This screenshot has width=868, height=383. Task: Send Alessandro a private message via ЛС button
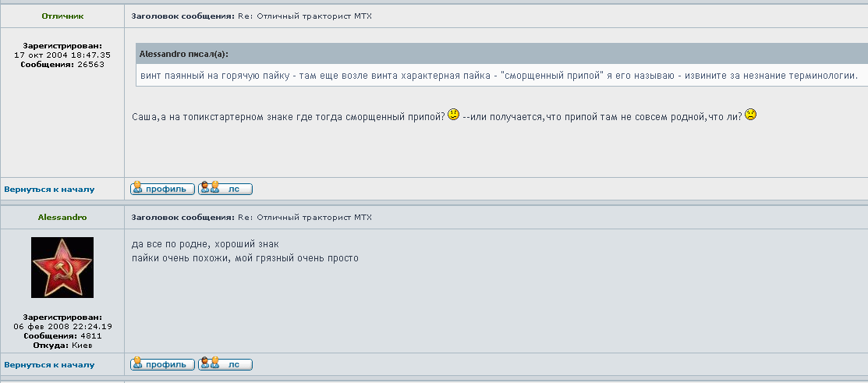pos(225,364)
